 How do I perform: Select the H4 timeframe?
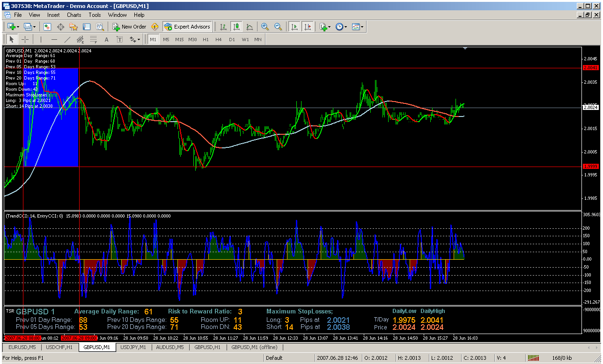click(x=219, y=40)
